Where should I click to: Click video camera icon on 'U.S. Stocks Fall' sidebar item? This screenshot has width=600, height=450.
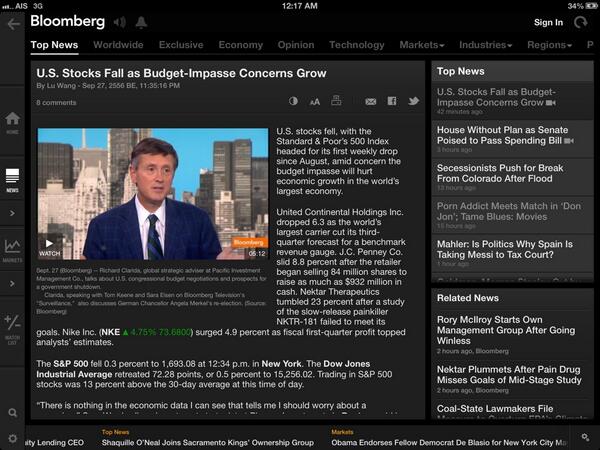tap(551, 103)
